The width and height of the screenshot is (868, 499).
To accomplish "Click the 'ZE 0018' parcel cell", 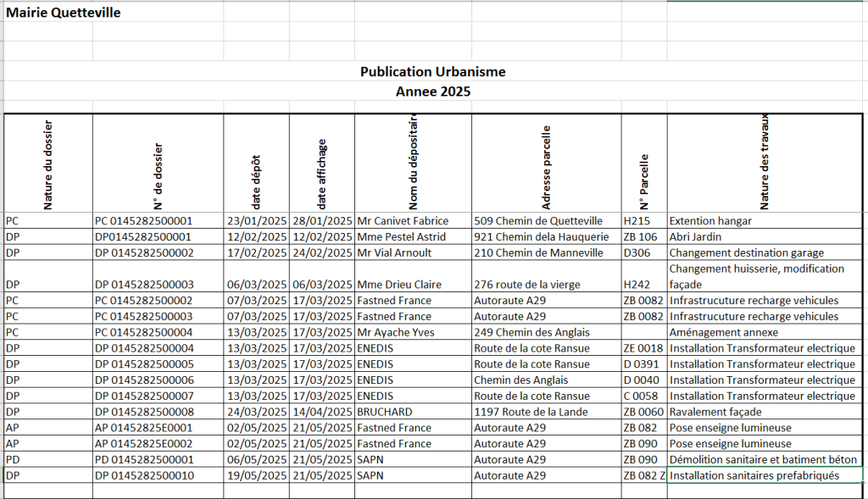I will [644, 348].
